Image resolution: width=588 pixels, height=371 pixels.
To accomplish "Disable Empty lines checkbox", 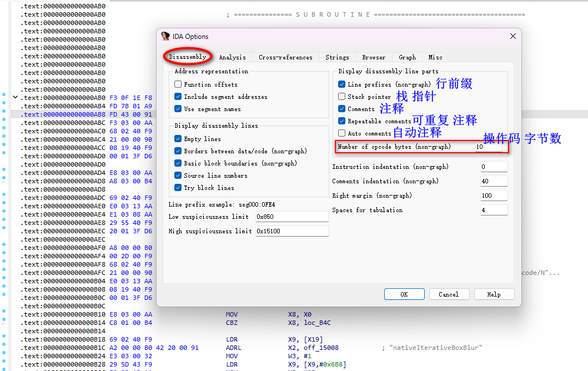I will pyautogui.click(x=178, y=139).
